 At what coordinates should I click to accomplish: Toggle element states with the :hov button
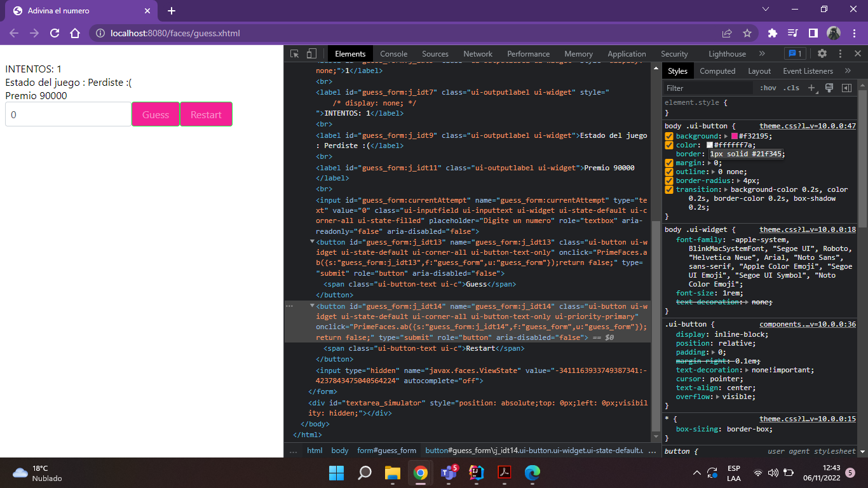768,88
